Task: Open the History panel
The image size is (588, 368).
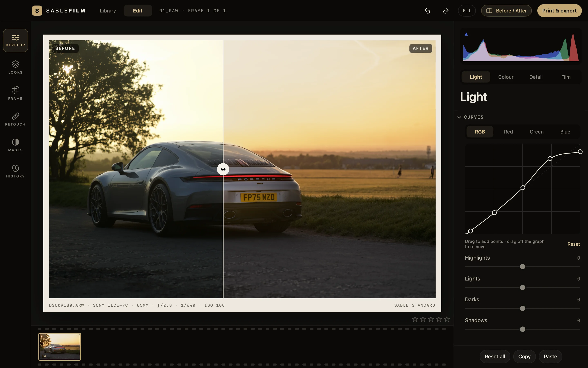Action: (15, 171)
